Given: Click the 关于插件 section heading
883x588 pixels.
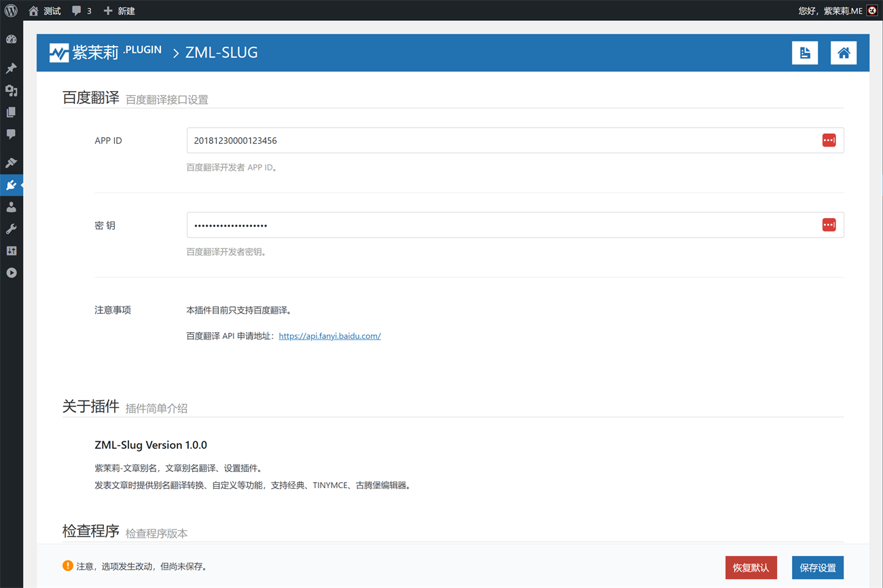Looking at the screenshot, I should pos(91,406).
